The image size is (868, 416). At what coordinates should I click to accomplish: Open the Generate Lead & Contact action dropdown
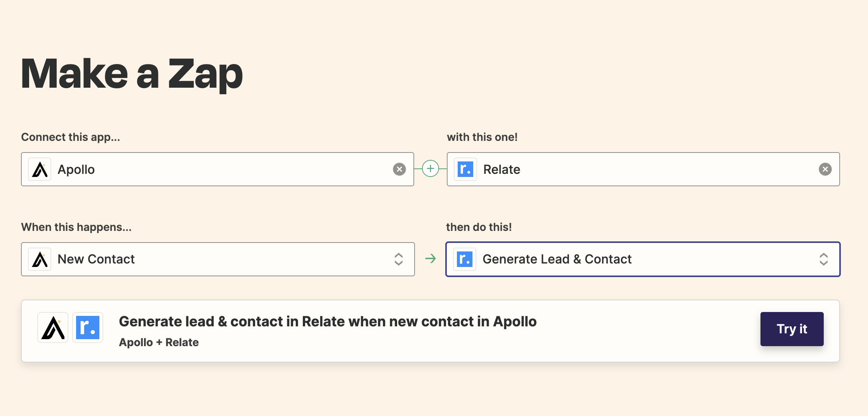(x=642, y=259)
